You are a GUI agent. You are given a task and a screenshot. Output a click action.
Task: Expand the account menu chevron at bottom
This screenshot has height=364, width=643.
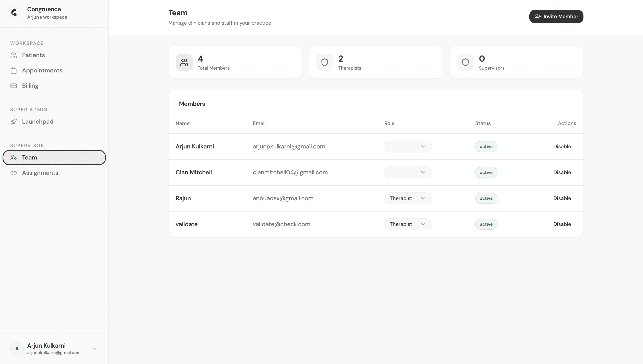coord(95,348)
